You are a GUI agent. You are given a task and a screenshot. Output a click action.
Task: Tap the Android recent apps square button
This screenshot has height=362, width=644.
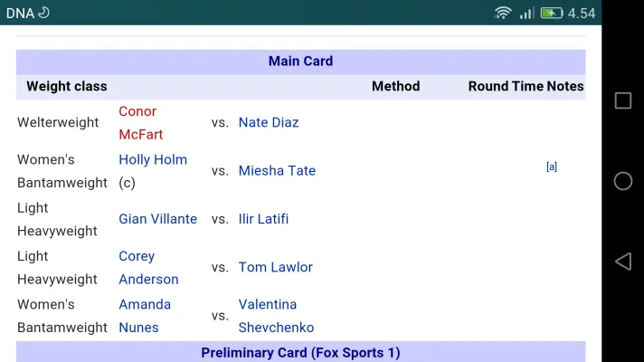click(x=623, y=100)
